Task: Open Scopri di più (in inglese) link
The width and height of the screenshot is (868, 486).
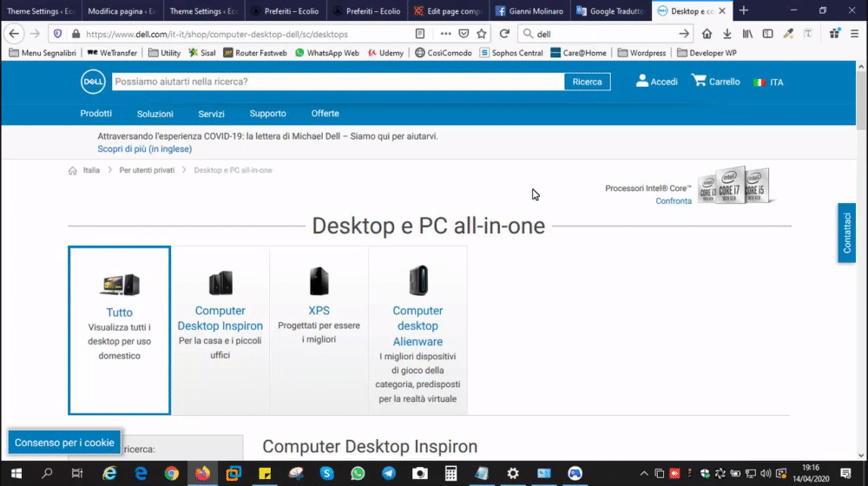Action: click(x=144, y=149)
